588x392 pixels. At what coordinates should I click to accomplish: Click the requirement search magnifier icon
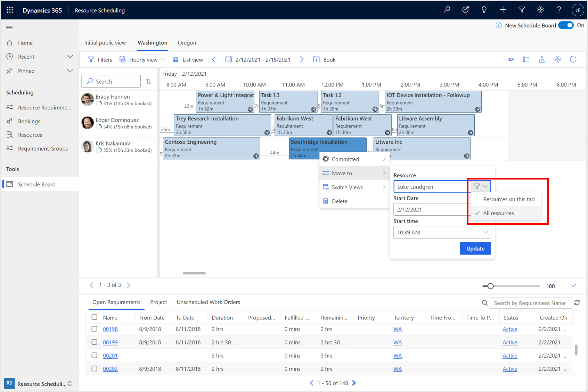485,303
